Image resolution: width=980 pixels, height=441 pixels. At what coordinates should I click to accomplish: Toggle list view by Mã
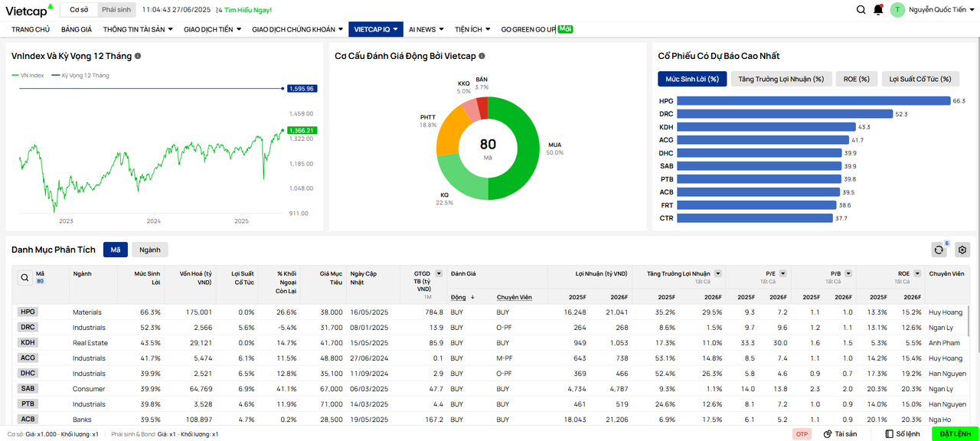[x=116, y=250]
